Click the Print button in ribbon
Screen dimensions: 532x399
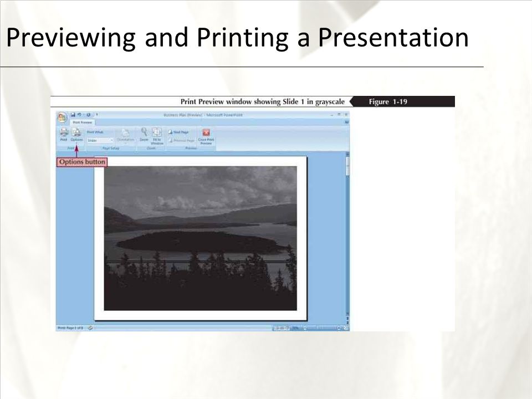coord(64,134)
